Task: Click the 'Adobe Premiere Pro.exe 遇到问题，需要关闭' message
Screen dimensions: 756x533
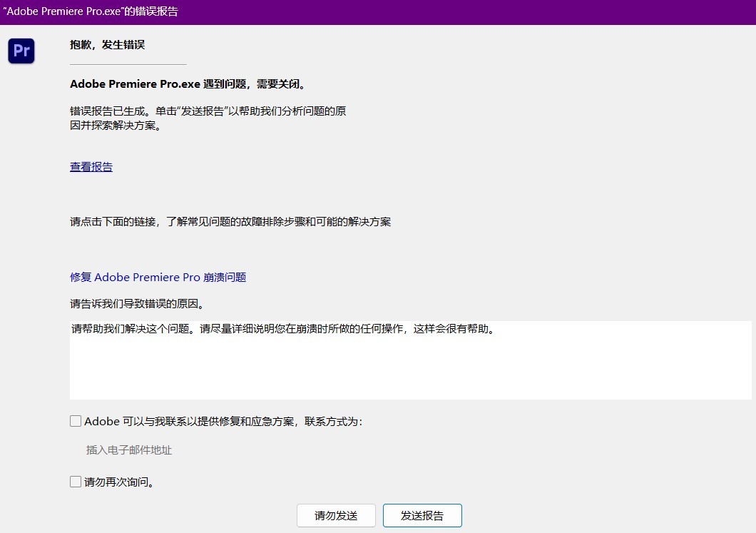Action: [x=188, y=84]
